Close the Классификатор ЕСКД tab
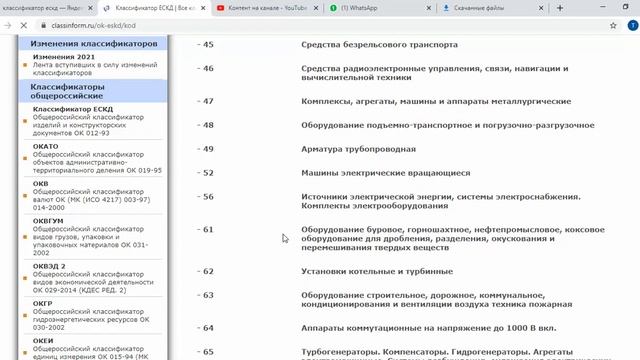Viewport: 640px width, 360px height. pyautogui.click(x=203, y=8)
